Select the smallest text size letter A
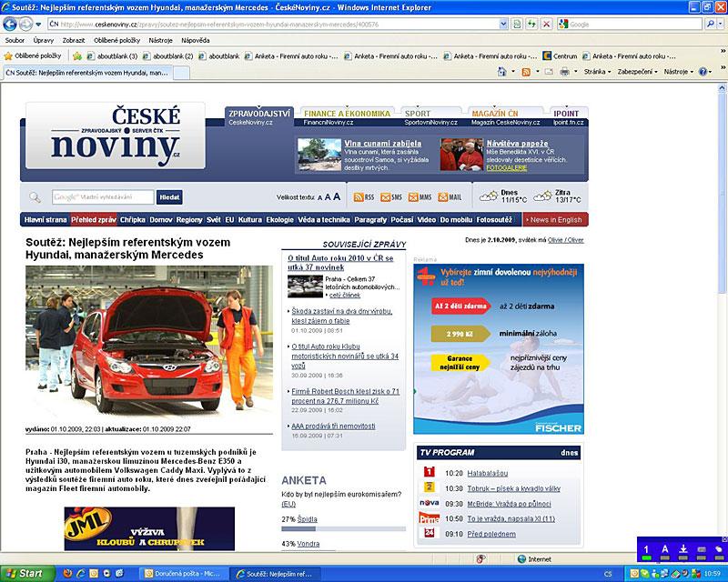 coord(320,197)
